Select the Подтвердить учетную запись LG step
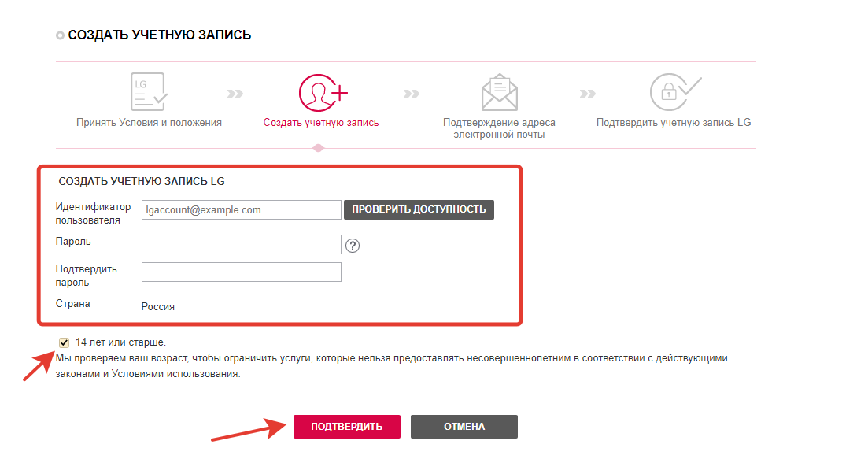This screenshot has width=868, height=459. [x=674, y=122]
